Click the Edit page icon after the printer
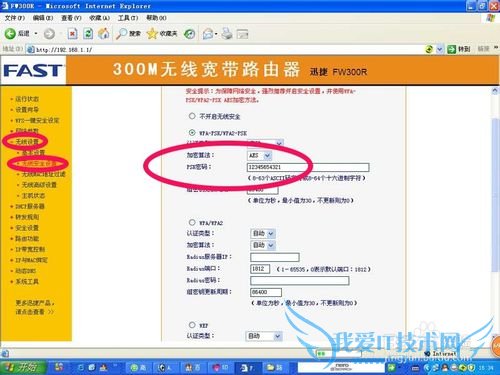The width and height of the screenshot is (500, 375). tap(242, 34)
